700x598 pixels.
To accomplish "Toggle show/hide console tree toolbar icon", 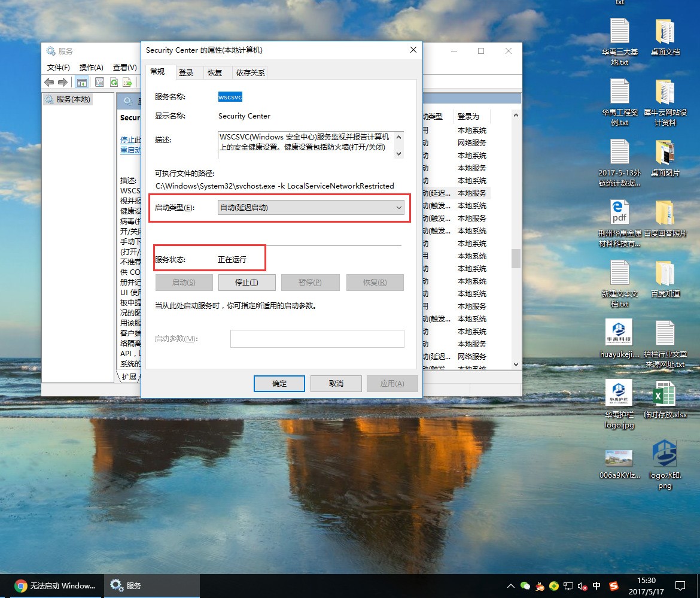I will (x=81, y=82).
